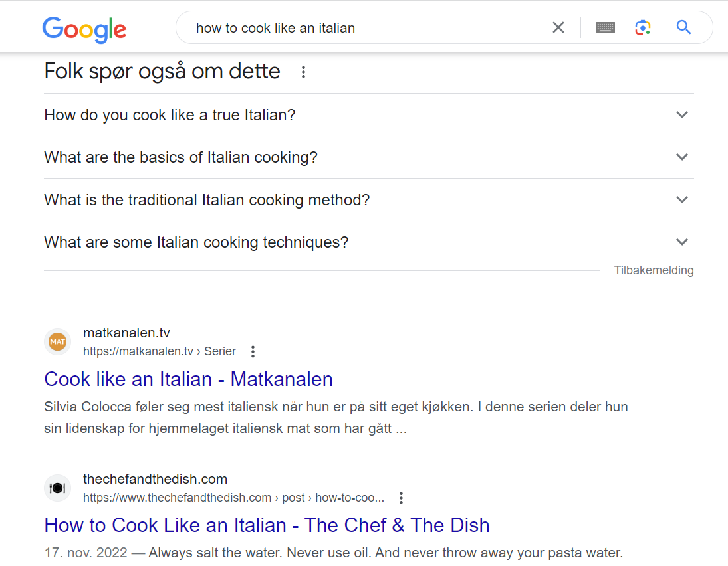Expand 'What are the basics of Italian cooking?'
The image size is (728, 566).
click(368, 157)
